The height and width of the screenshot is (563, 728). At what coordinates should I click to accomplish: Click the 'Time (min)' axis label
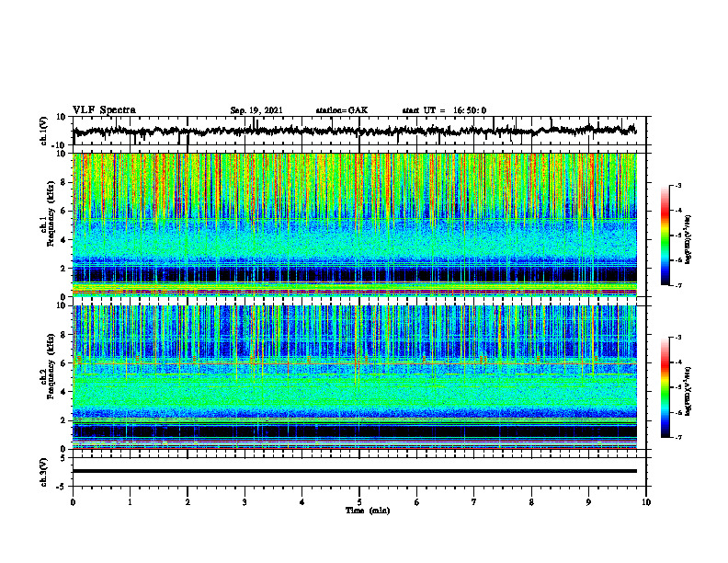(368, 511)
